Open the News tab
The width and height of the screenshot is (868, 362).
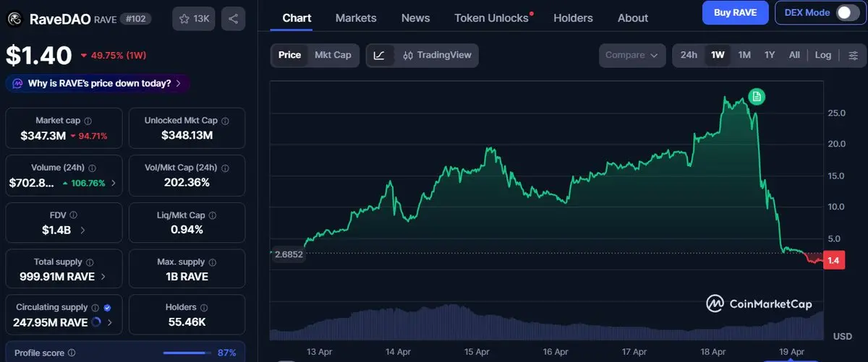coord(415,17)
